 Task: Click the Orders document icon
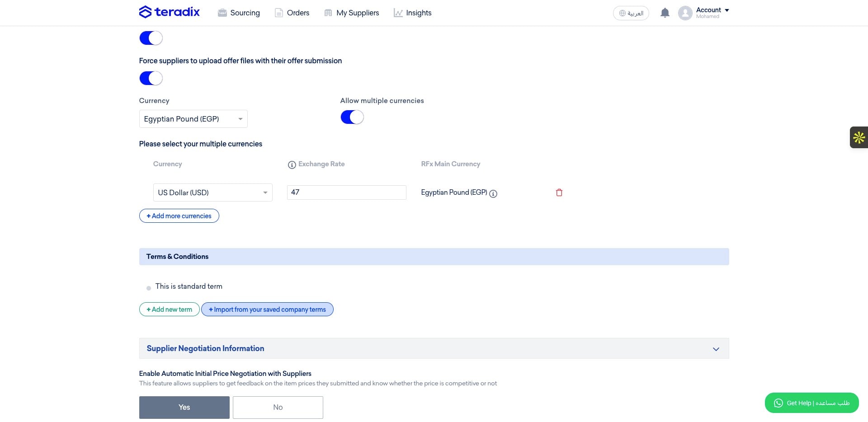(279, 13)
